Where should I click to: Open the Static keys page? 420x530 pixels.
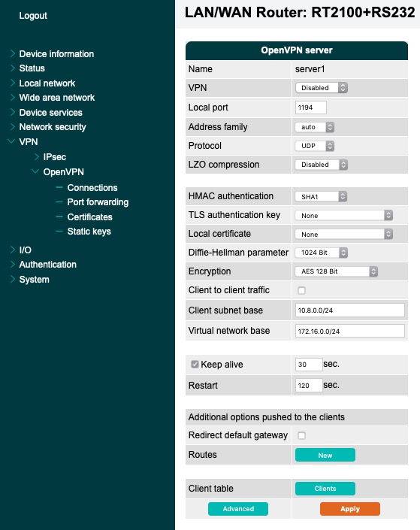(x=89, y=232)
